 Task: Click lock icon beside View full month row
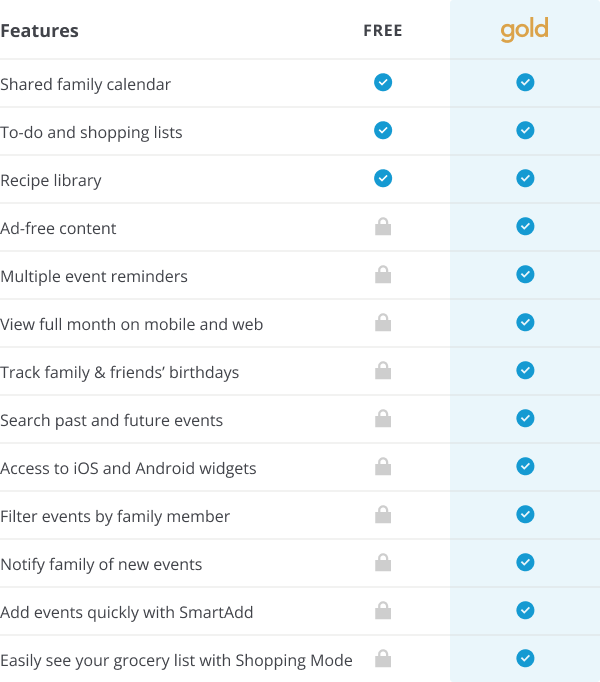coord(383,322)
